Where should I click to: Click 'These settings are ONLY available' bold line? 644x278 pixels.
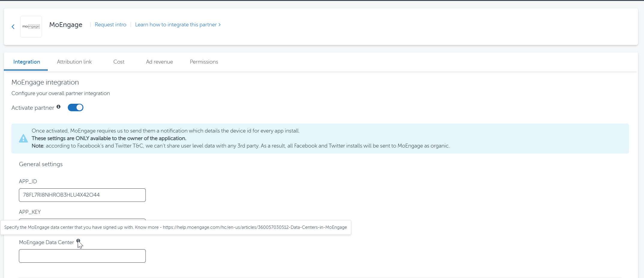point(109,138)
